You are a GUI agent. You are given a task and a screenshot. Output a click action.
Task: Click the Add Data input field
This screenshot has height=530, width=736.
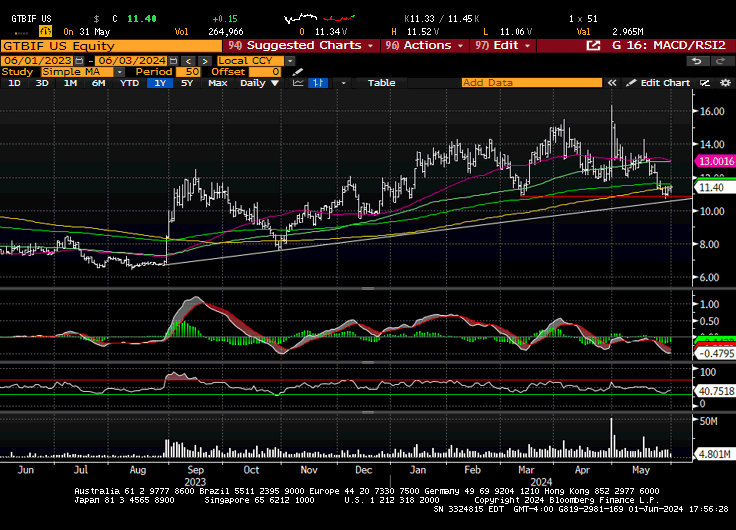point(531,83)
